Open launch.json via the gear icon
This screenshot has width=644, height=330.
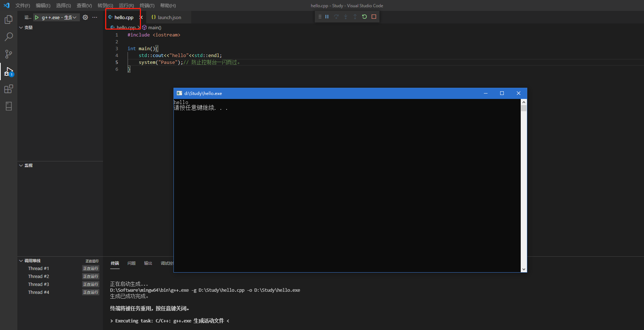click(x=85, y=17)
